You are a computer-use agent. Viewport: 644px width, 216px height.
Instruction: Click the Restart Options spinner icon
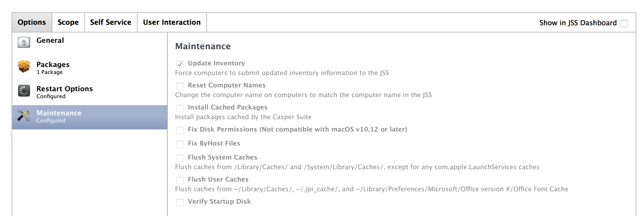point(24,91)
